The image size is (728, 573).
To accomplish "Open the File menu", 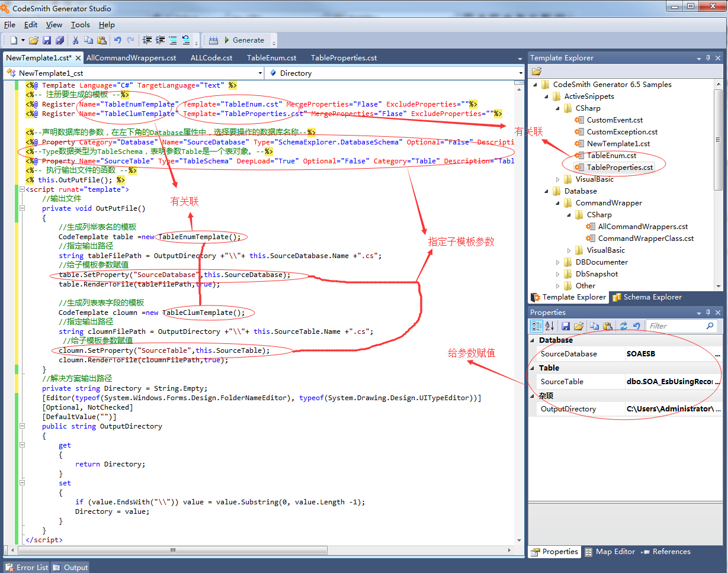I will (x=9, y=24).
